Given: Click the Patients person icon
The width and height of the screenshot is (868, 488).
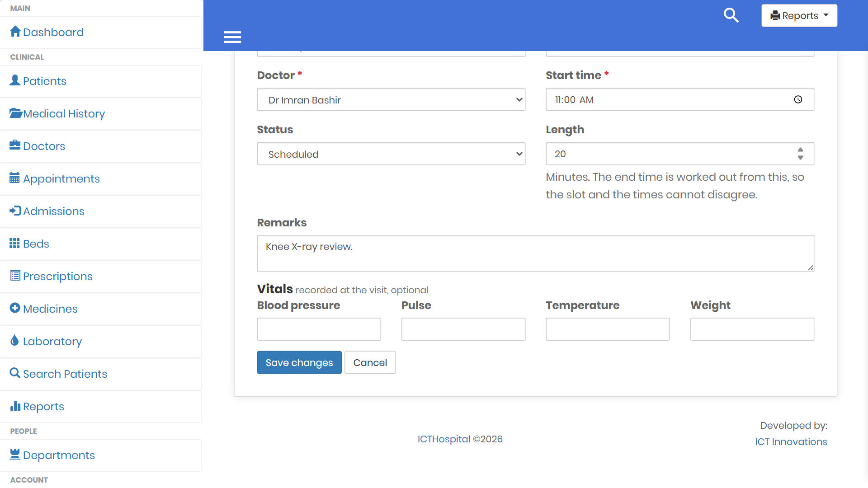Looking at the screenshot, I should click(x=15, y=80).
